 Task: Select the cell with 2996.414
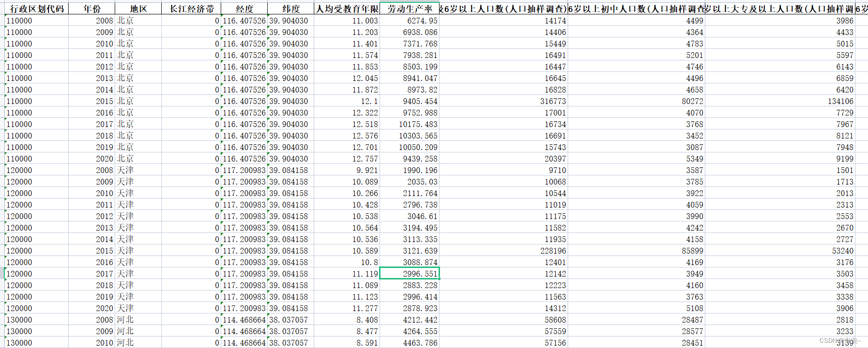tap(409, 297)
